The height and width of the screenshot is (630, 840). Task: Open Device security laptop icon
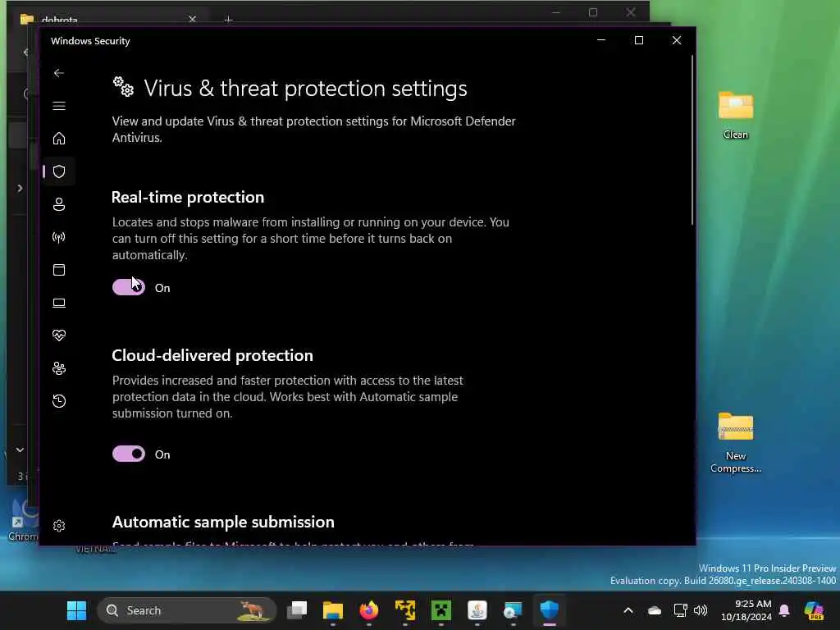click(59, 303)
